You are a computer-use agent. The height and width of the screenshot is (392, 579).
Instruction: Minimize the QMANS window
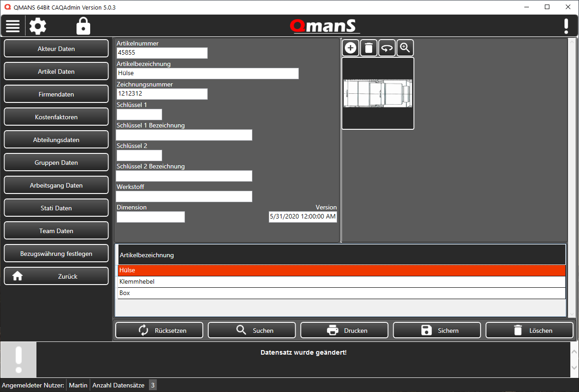point(527,7)
